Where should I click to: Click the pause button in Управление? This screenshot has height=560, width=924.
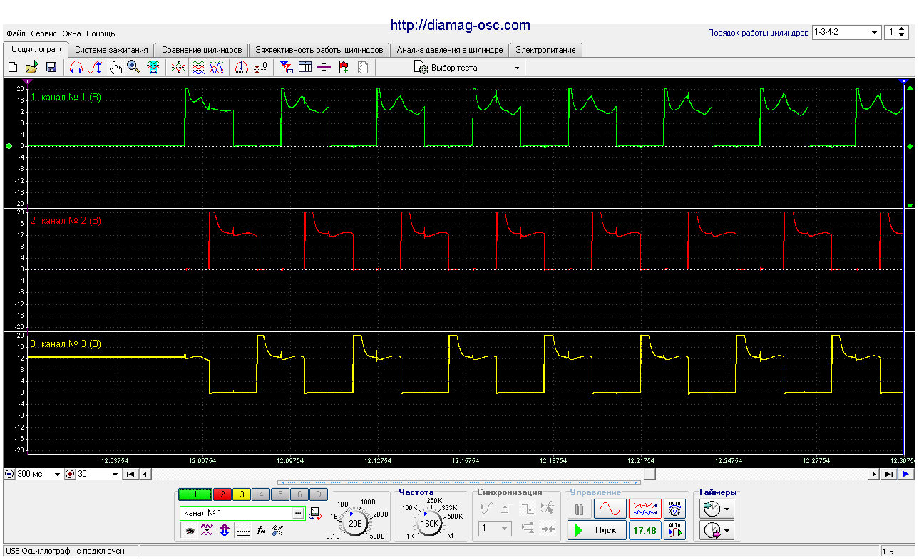pyautogui.click(x=579, y=509)
